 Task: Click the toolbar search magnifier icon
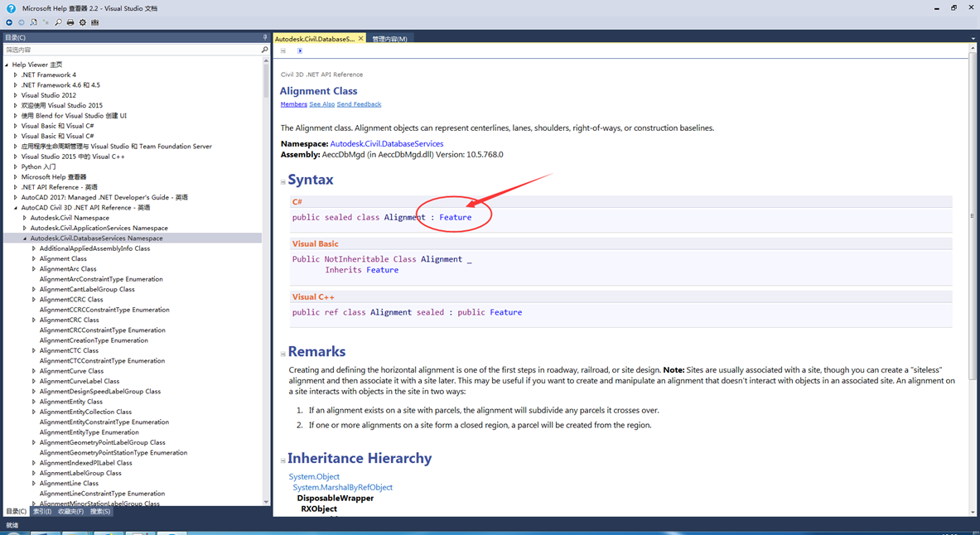(x=58, y=22)
